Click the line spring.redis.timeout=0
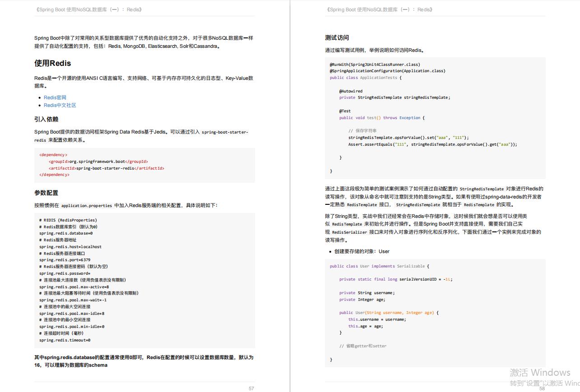The width and height of the screenshot is (580, 392). pyautogui.click(x=65, y=340)
